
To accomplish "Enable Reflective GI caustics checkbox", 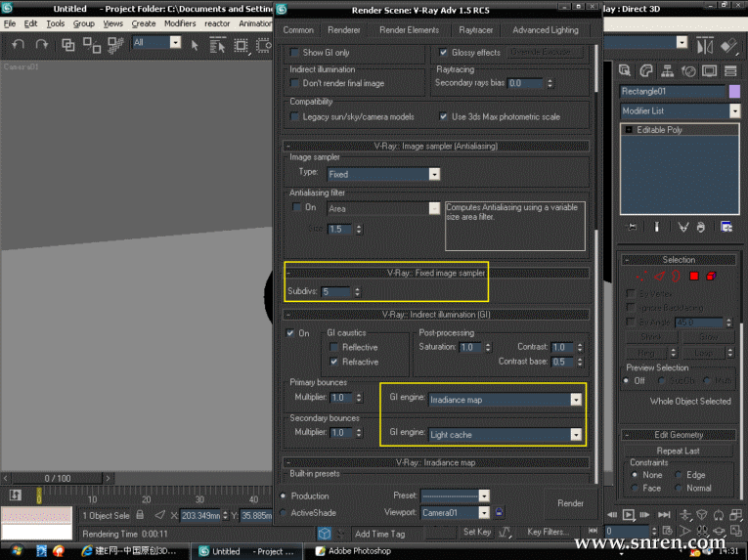I will (x=334, y=347).
